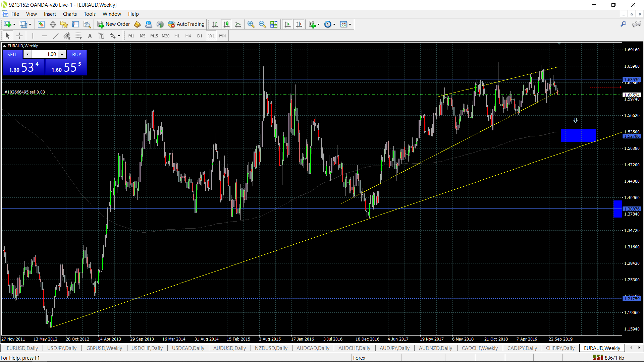Tile chart windows icon
This screenshot has height=362, width=644.
(x=274, y=24)
